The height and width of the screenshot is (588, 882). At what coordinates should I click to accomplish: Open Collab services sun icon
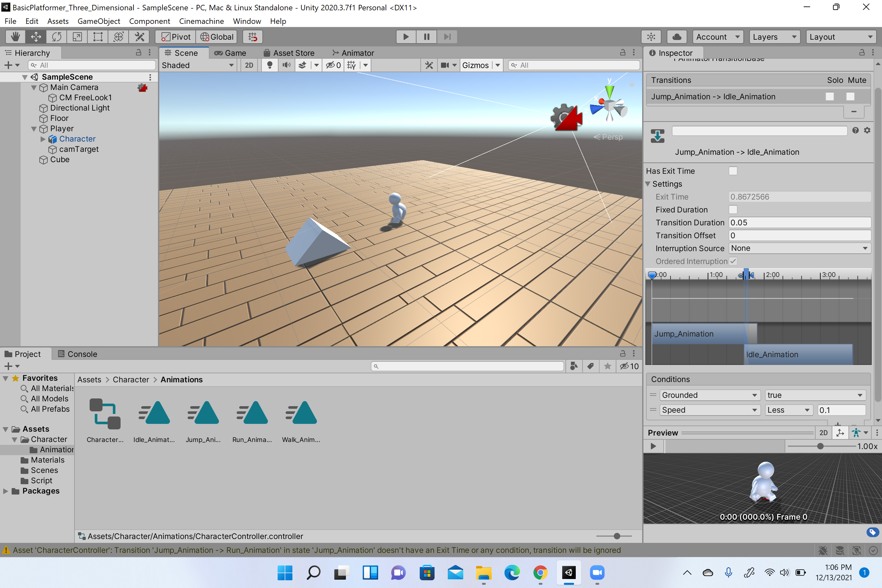point(651,37)
